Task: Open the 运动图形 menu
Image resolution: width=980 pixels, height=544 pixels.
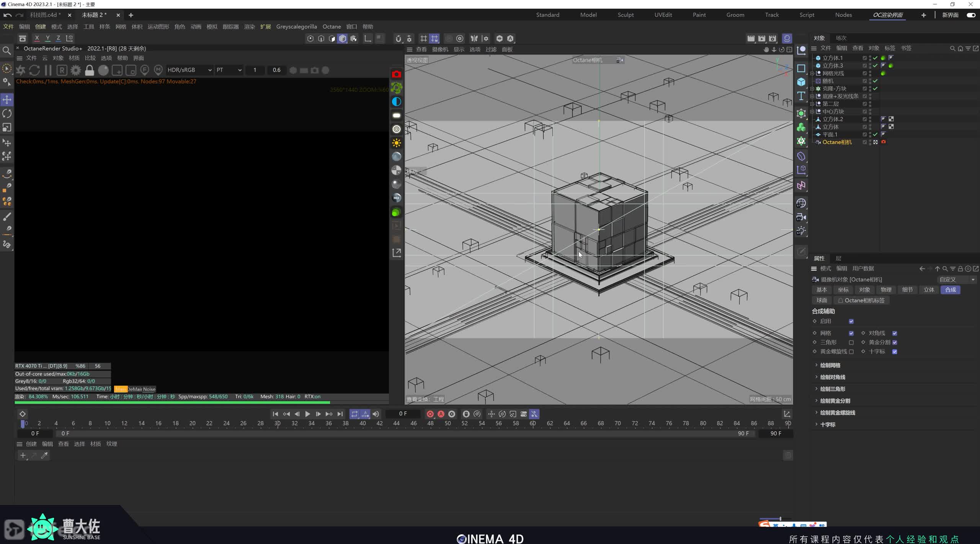Action: click(x=158, y=27)
